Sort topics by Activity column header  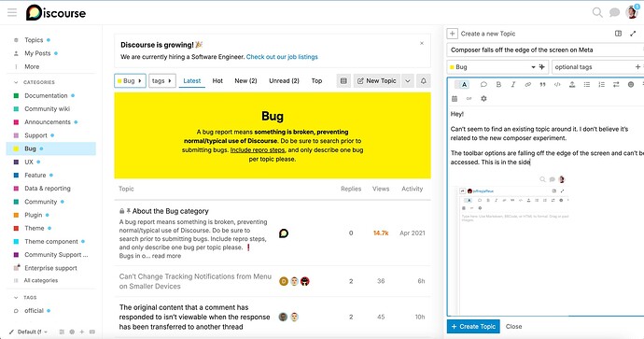pyautogui.click(x=412, y=189)
